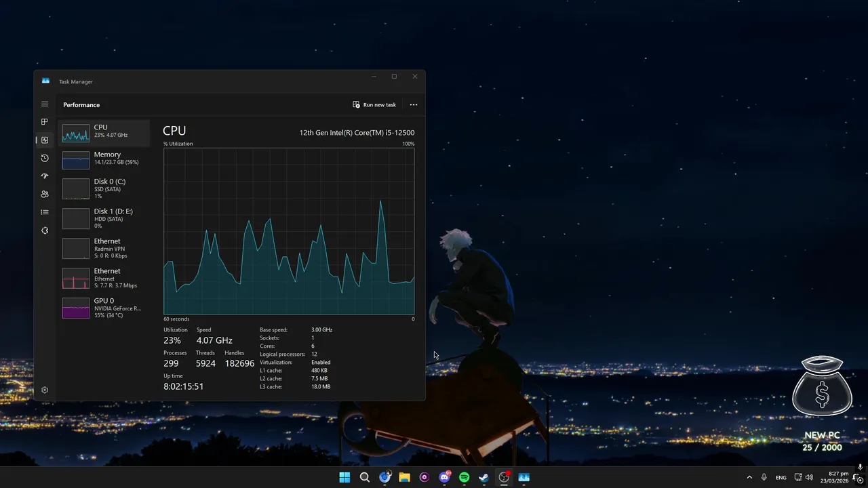Click the processes count 299
This screenshot has height=488, width=868.
(x=171, y=363)
